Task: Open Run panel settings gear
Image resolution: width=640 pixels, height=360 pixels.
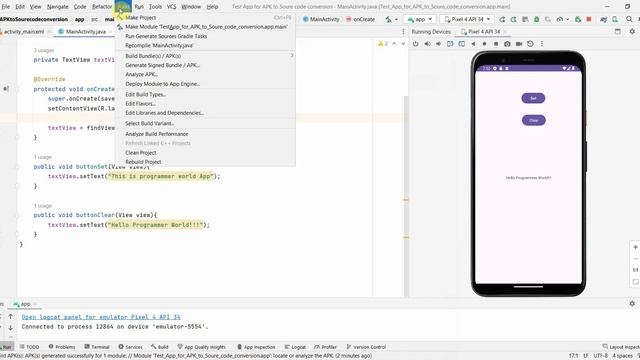Action: click(632, 304)
